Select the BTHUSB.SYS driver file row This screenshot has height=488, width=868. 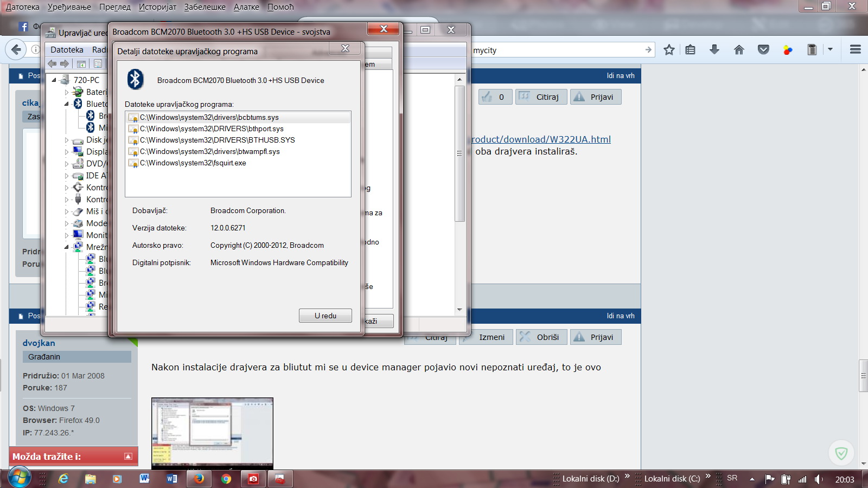pyautogui.click(x=238, y=140)
